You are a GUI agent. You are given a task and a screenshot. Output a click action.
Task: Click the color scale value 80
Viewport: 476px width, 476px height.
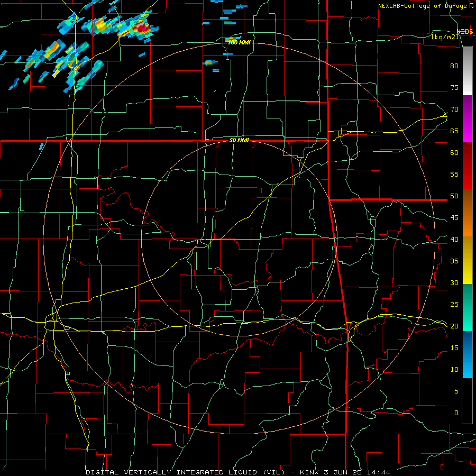[454, 66]
